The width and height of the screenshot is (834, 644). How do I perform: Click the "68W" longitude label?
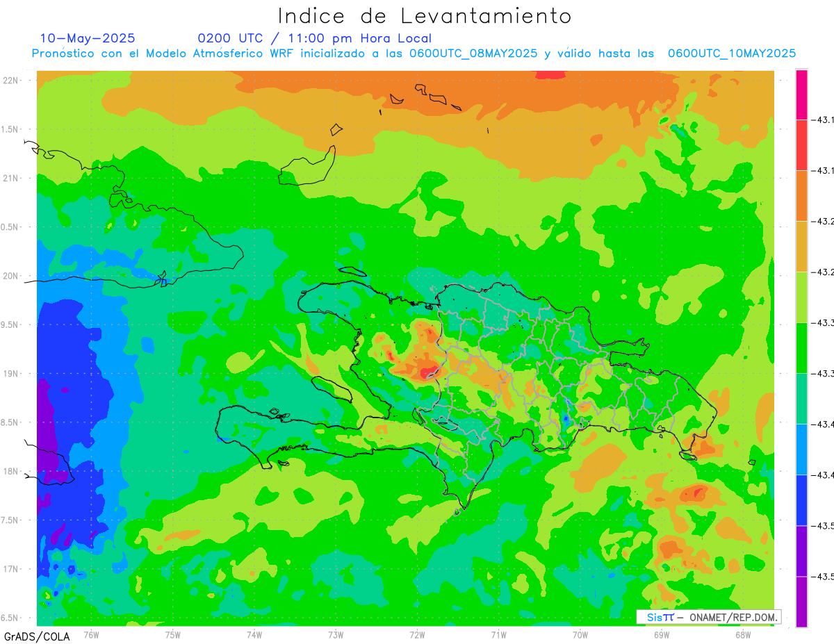(x=743, y=634)
